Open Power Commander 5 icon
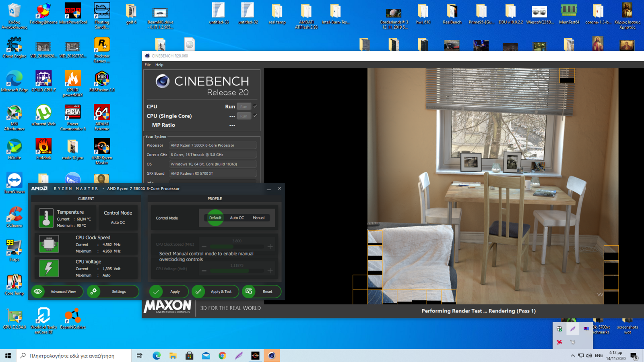The image size is (644, 362). point(73,118)
